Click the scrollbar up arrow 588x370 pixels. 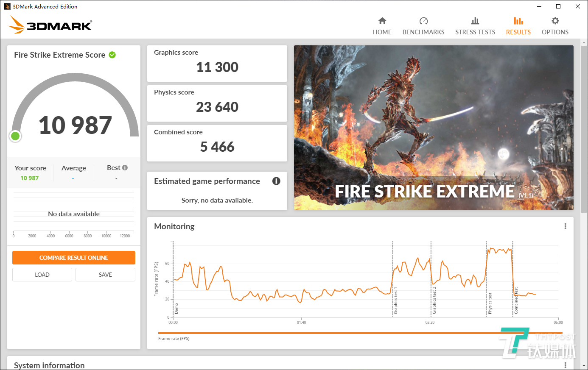[584, 42]
